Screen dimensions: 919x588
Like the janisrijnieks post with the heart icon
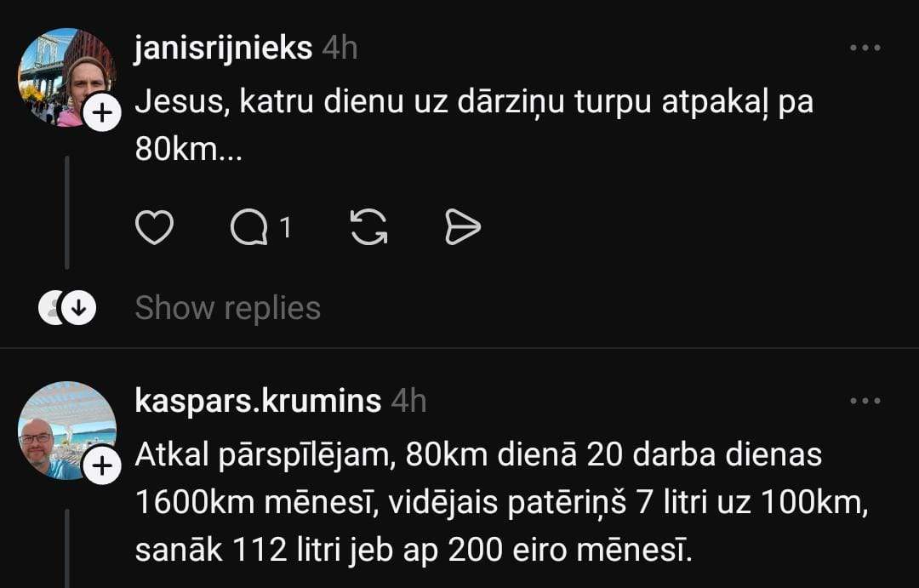tap(154, 227)
